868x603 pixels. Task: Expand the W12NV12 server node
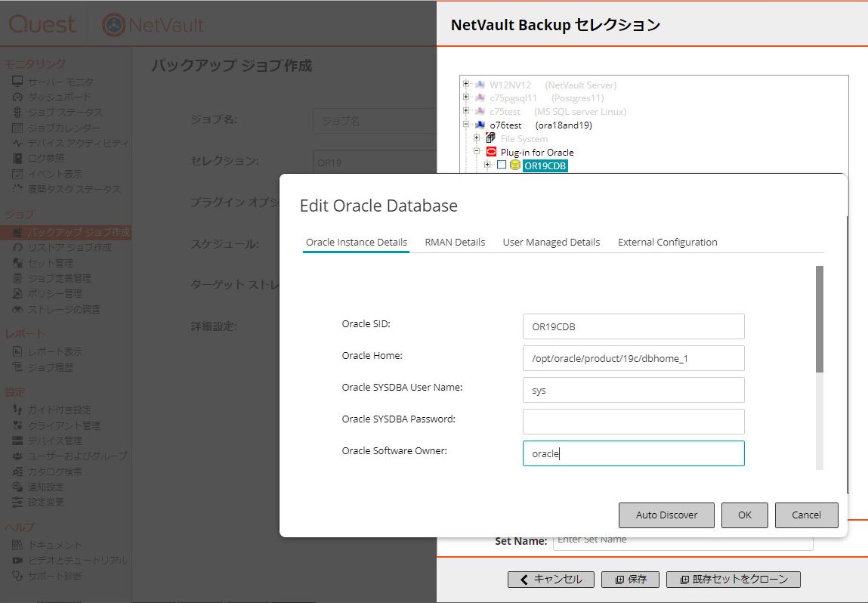click(x=465, y=84)
